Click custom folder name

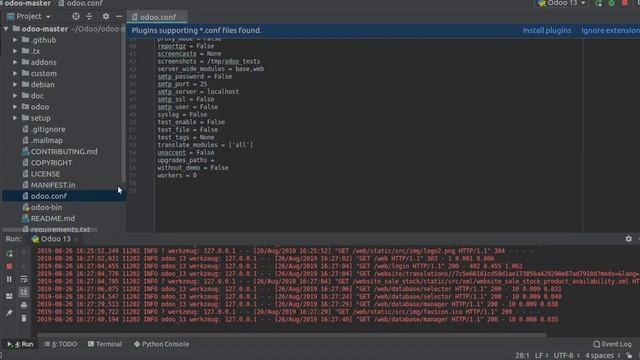coord(44,73)
